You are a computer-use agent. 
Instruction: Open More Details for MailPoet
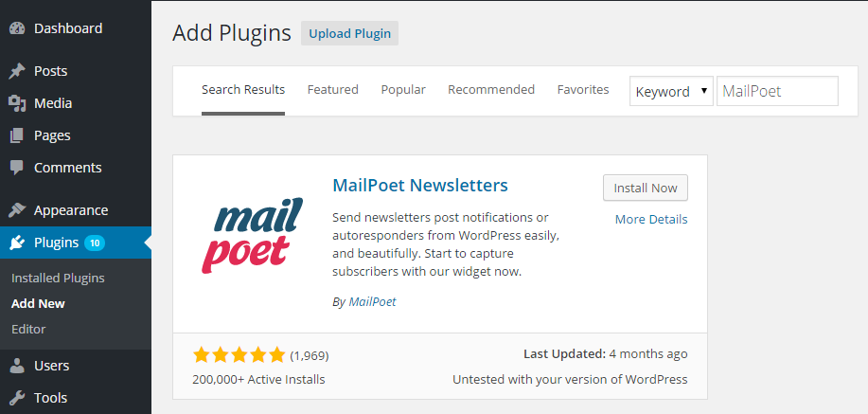(651, 219)
